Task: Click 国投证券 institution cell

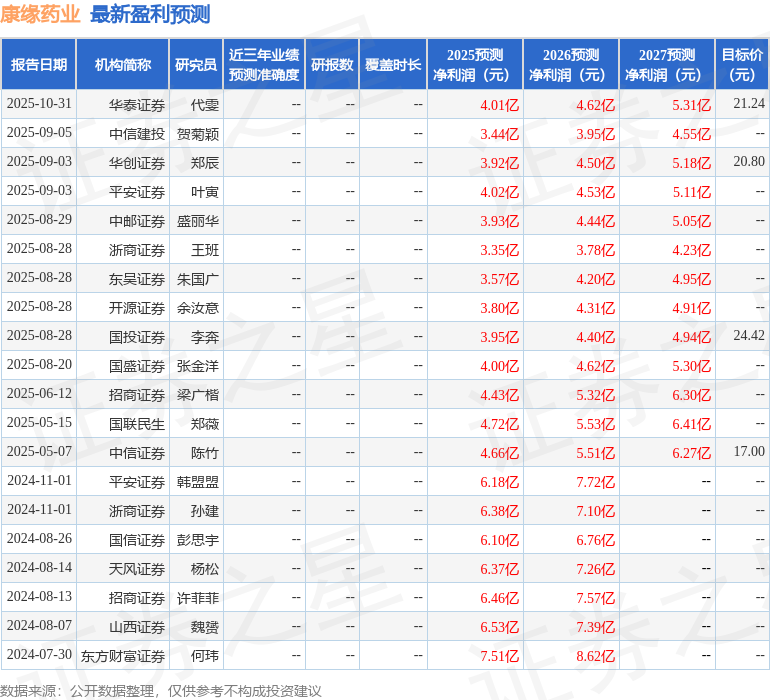Action: pyautogui.click(x=137, y=336)
